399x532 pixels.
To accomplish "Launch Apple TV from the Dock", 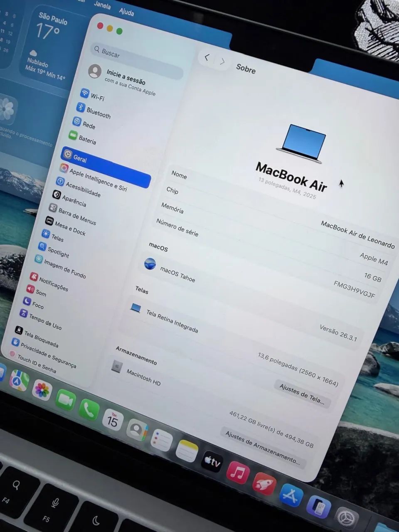I will (212, 462).
